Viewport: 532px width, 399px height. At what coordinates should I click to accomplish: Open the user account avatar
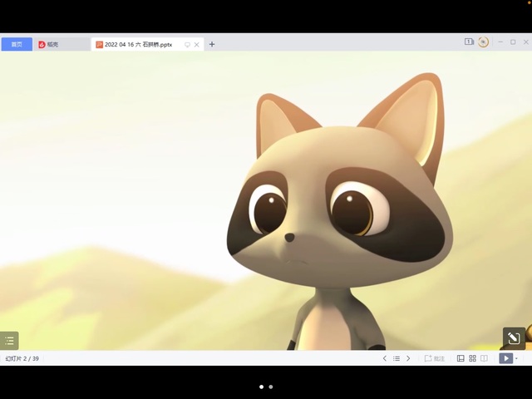[x=483, y=42]
